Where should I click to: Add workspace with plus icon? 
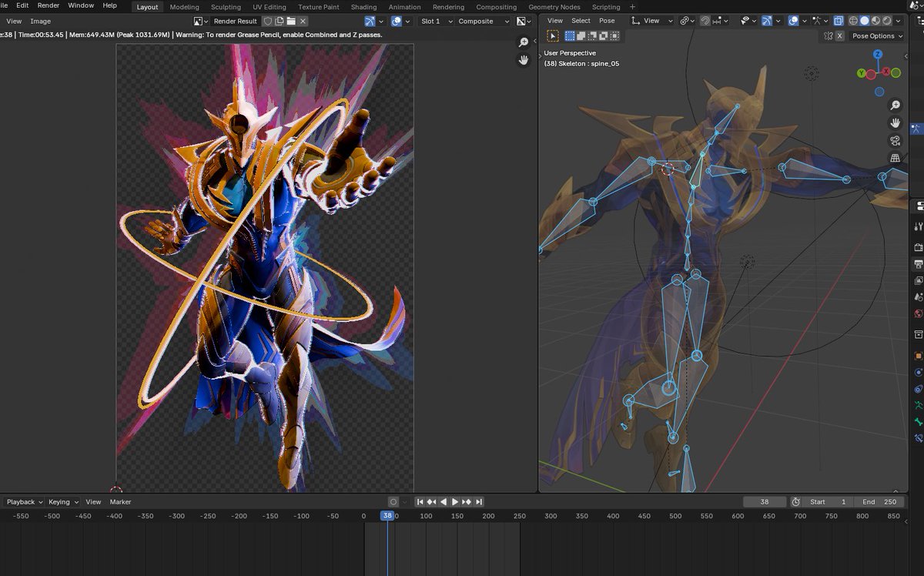click(x=633, y=7)
